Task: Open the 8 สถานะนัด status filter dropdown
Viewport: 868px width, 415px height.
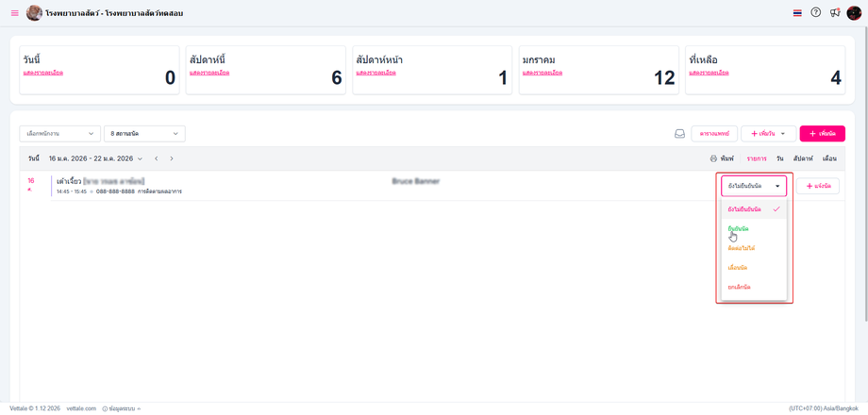Action: (144, 134)
